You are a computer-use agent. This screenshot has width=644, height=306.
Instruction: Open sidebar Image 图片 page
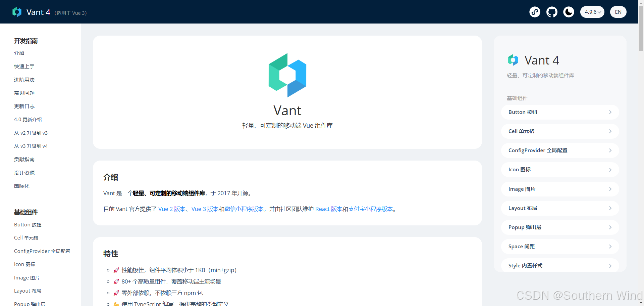tap(27, 278)
